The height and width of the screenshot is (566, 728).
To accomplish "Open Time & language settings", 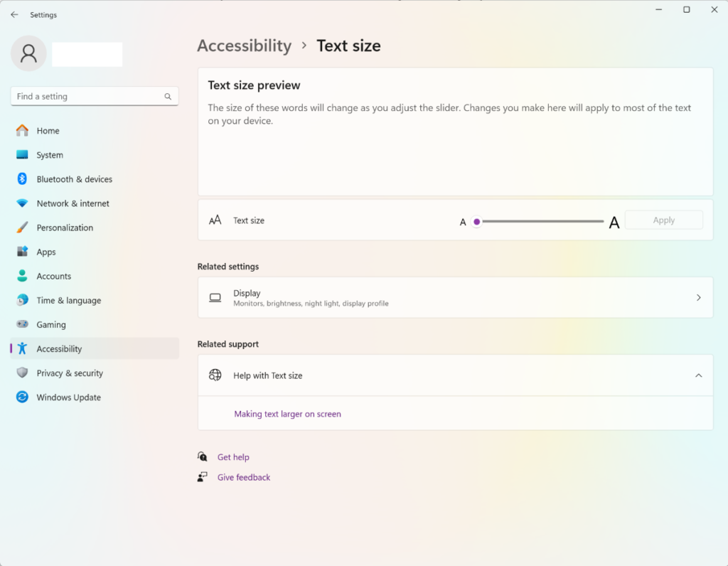I will [x=95, y=300].
